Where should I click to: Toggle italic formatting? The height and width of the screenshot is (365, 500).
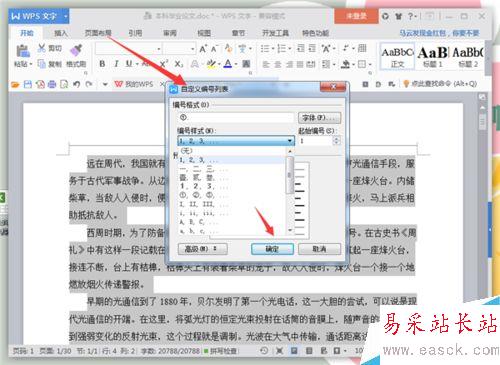point(116,64)
